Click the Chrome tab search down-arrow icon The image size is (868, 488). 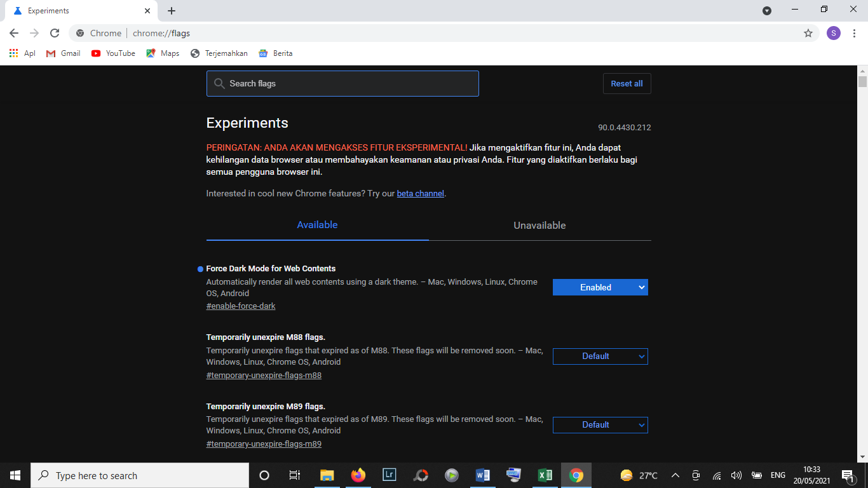pos(767,11)
